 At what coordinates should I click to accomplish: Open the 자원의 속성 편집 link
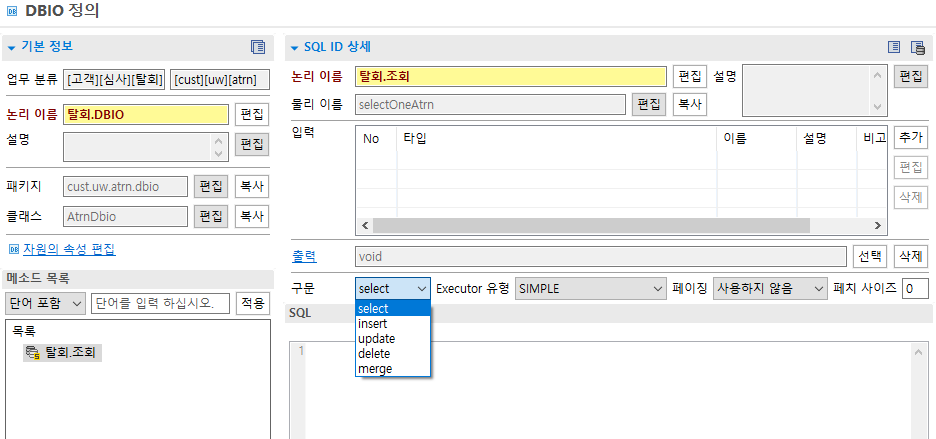(68, 249)
